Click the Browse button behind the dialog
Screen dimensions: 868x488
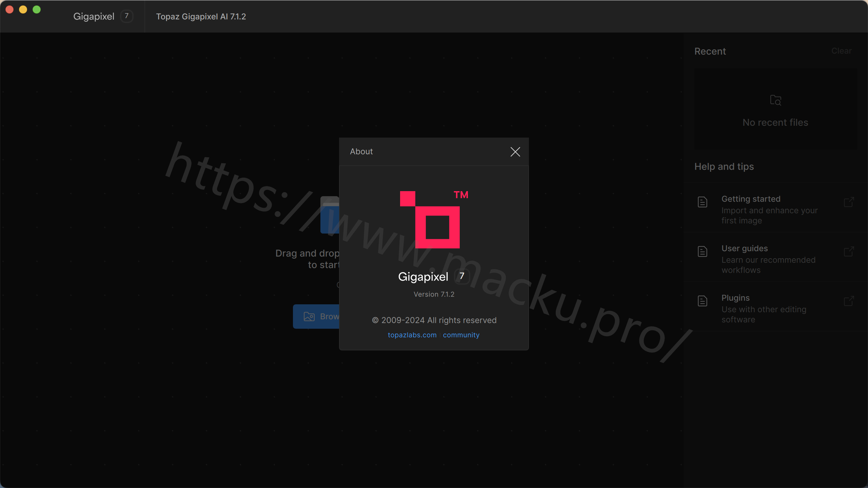(x=316, y=317)
